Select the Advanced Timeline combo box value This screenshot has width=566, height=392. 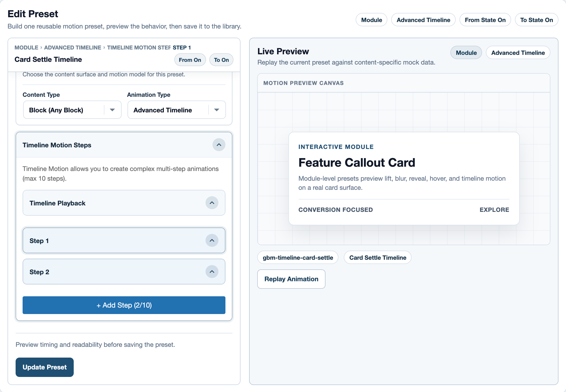(x=176, y=110)
